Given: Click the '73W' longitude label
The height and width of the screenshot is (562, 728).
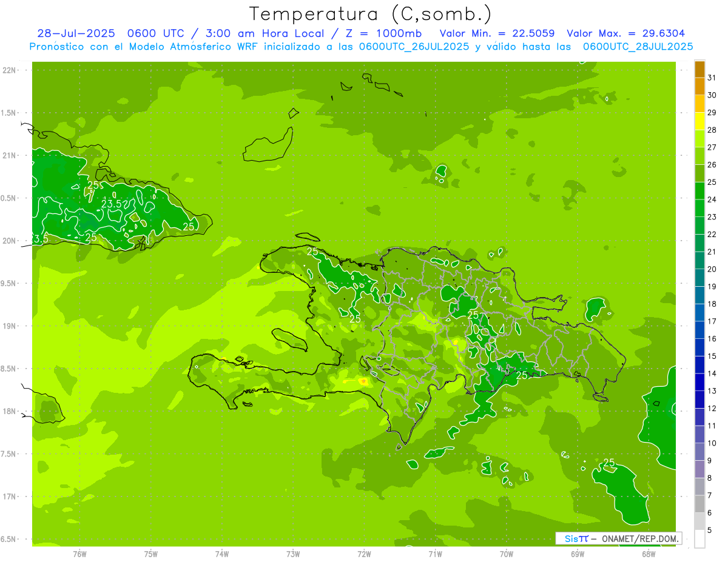Looking at the screenshot, I should point(293,554).
